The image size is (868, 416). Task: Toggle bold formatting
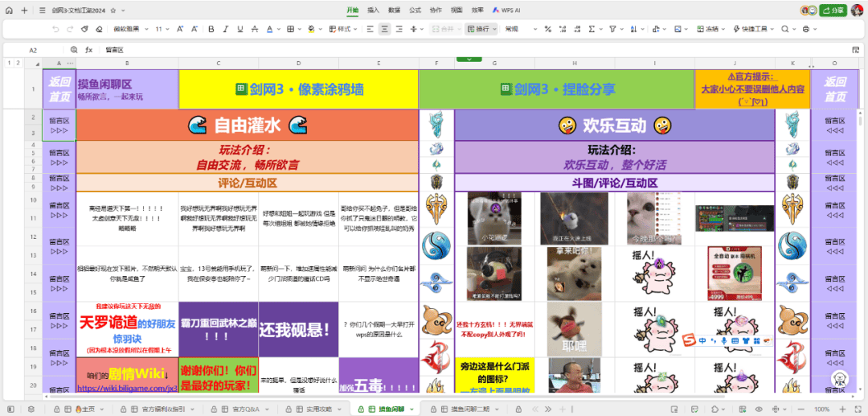(x=211, y=29)
